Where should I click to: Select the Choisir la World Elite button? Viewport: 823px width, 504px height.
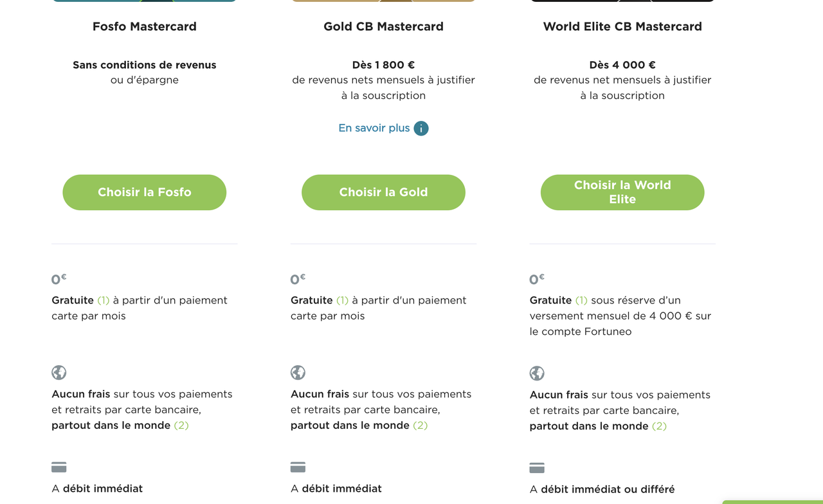[x=622, y=192]
